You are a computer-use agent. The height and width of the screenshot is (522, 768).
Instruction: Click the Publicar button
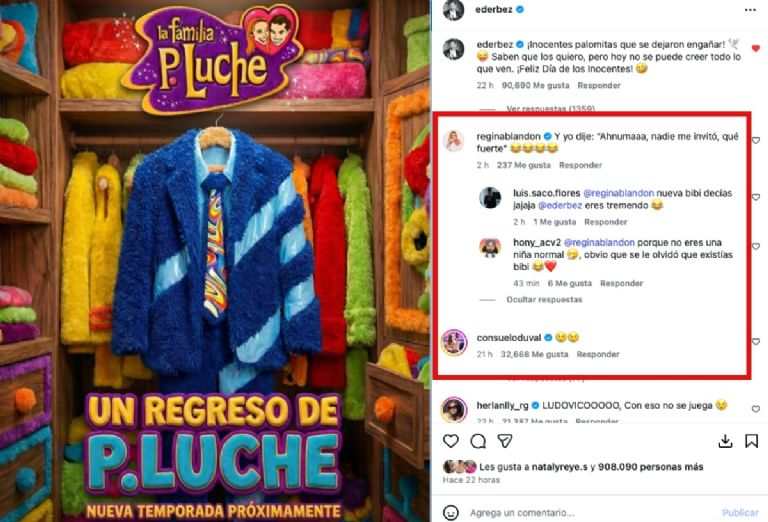(x=740, y=512)
